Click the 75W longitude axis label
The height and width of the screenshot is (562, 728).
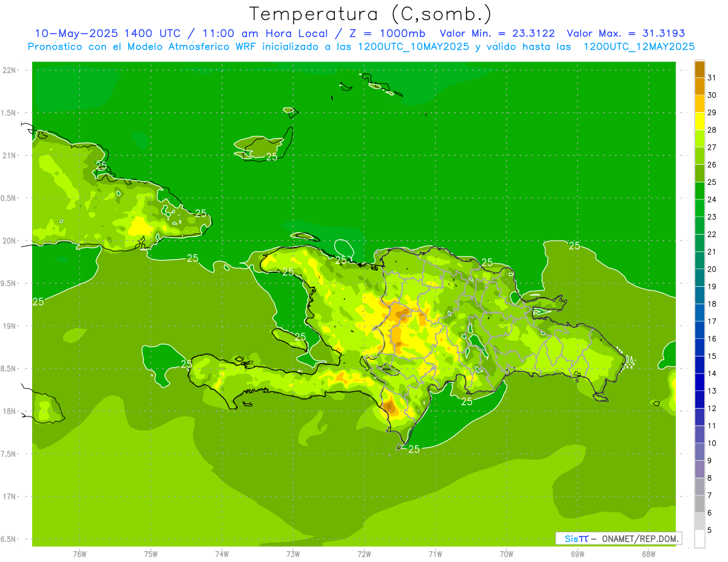(x=151, y=554)
